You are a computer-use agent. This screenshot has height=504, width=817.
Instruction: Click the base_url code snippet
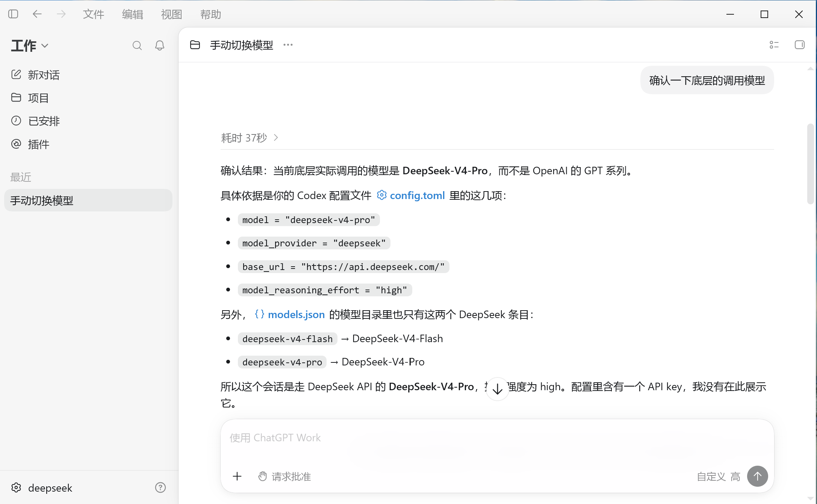click(343, 267)
